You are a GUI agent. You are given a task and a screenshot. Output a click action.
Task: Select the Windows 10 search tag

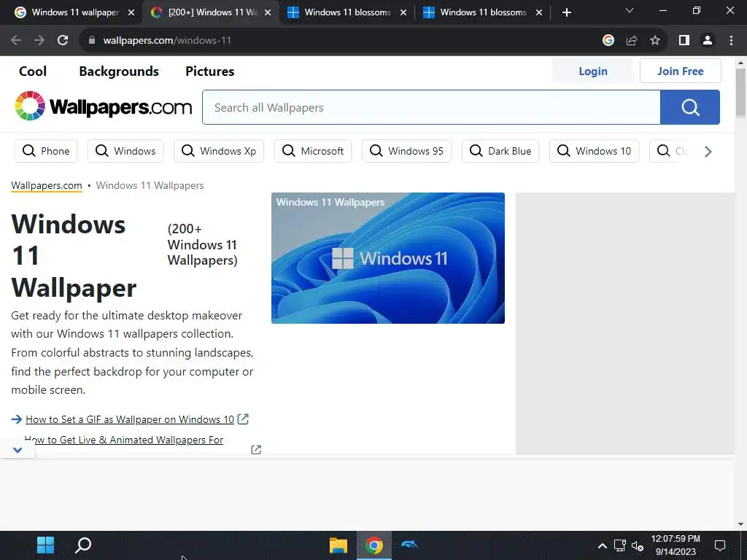click(594, 151)
